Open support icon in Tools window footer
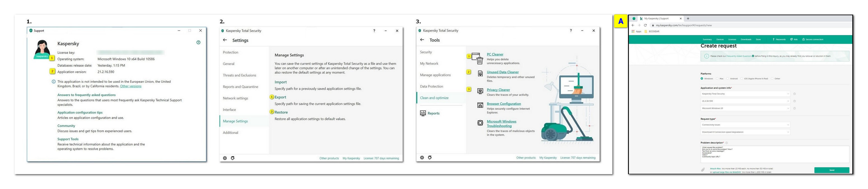Image resolution: width=868 pixels, height=189 pixels. (x=430, y=158)
